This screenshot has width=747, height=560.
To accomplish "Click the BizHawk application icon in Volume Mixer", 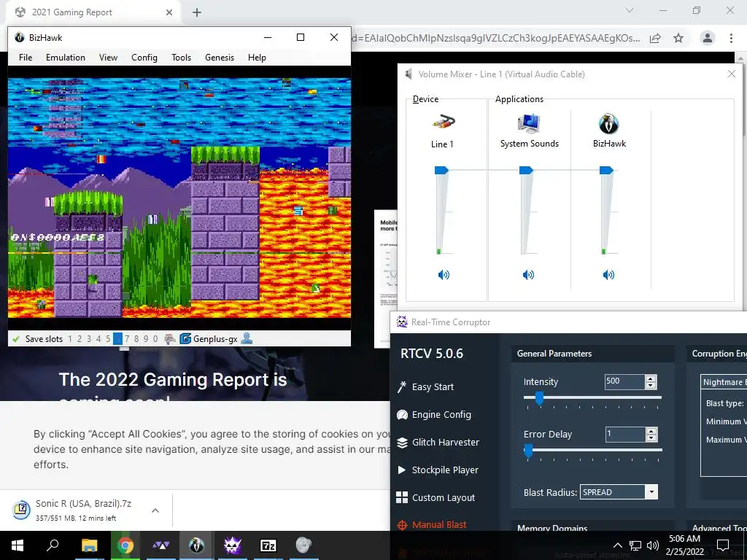I will (x=609, y=124).
